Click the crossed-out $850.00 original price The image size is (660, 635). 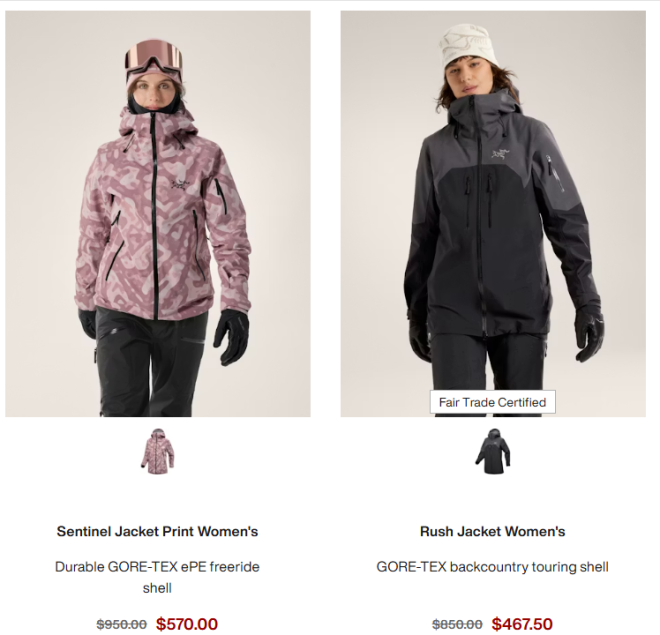tap(458, 624)
